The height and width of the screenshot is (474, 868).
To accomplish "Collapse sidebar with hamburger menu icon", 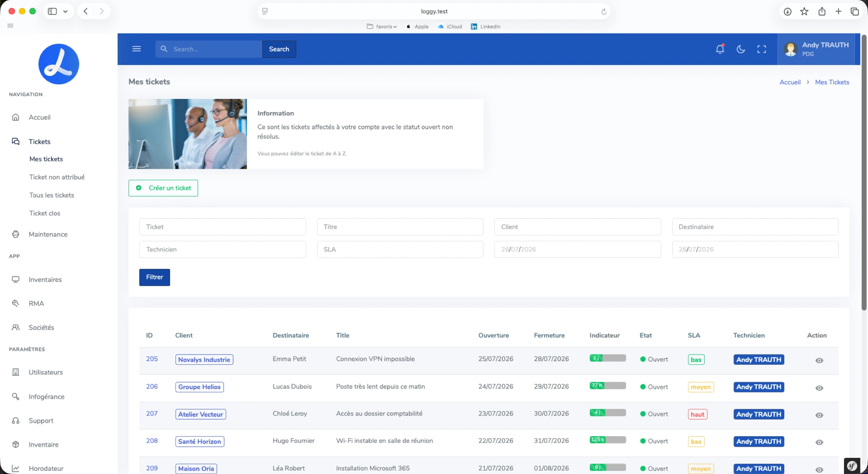I will 137,49.
